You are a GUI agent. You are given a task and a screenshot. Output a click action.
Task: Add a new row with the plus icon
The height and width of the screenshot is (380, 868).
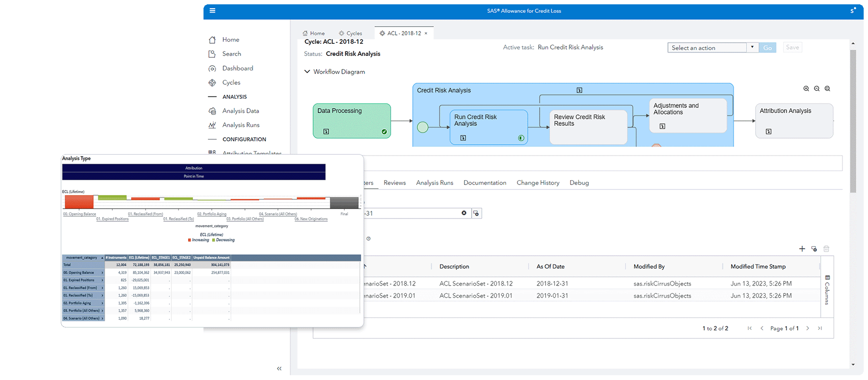802,249
